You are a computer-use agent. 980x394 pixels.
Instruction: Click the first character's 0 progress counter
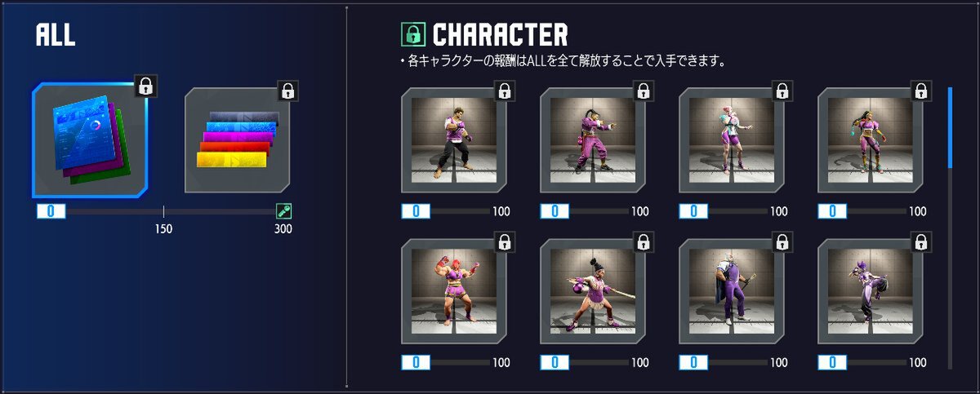pyautogui.click(x=416, y=211)
